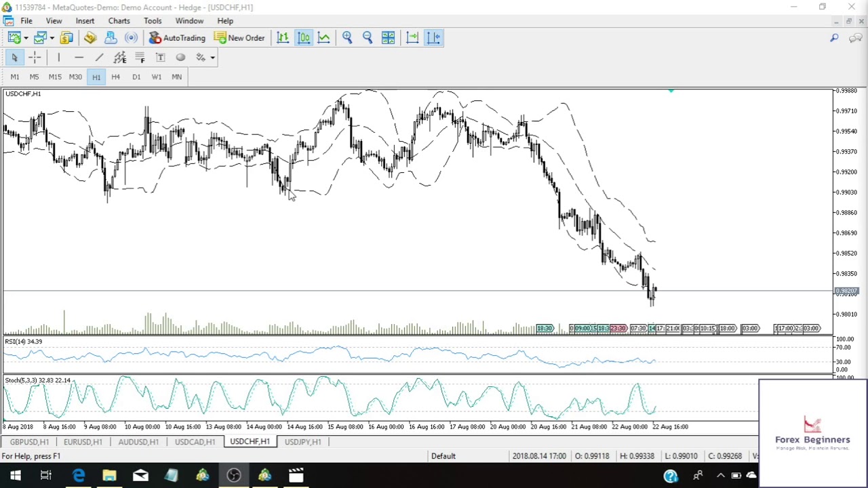Toggle AutoTrading on or off
This screenshot has width=868, height=488.
[177, 38]
